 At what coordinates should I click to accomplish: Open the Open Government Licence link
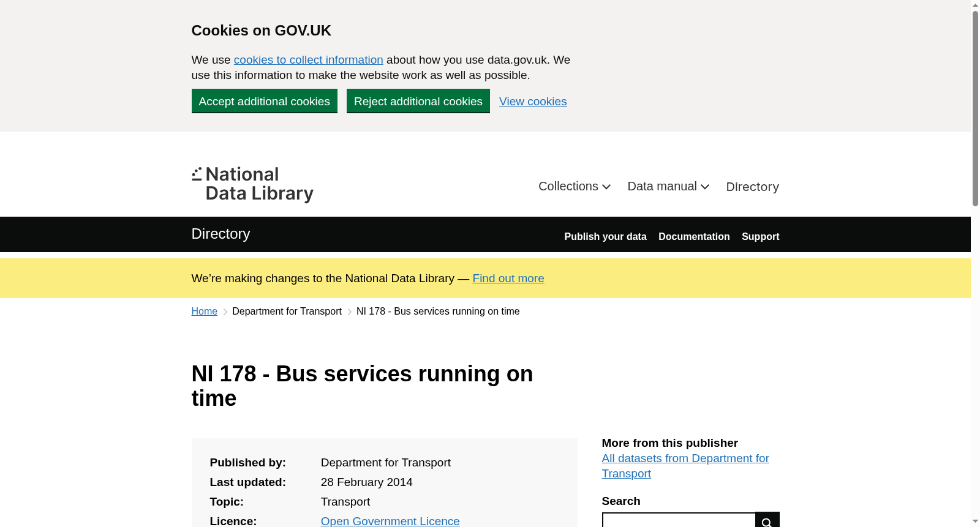[390, 521]
